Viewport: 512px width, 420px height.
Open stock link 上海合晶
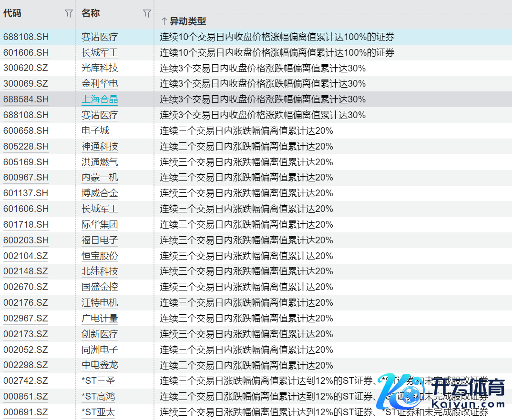[100, 99]
